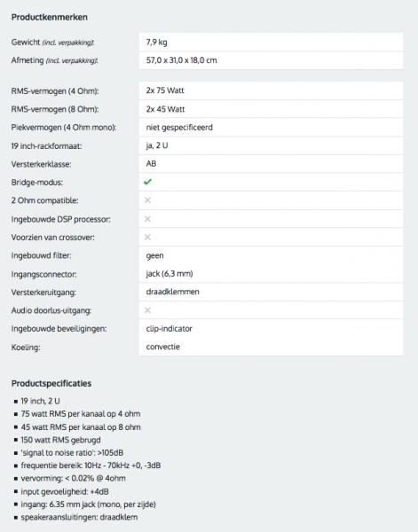Click the cross next to Voorzien van crossover

(x=147, y=237)
